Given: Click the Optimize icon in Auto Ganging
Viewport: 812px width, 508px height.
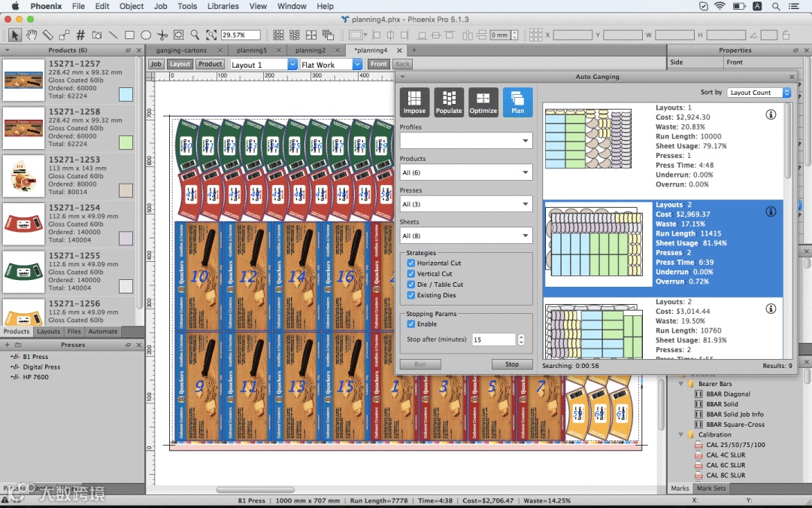Looking at the screenshot, I should coord(483,102).
